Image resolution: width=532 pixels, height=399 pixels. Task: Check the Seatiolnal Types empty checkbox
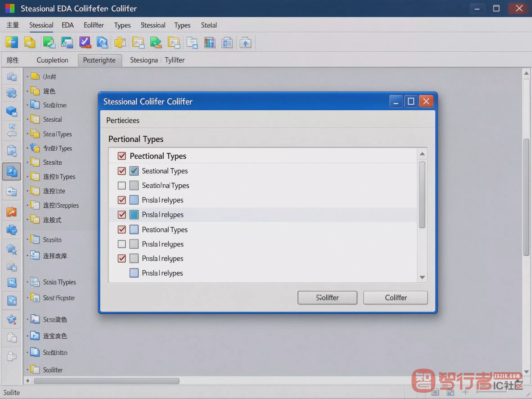[x=122, y=185]
